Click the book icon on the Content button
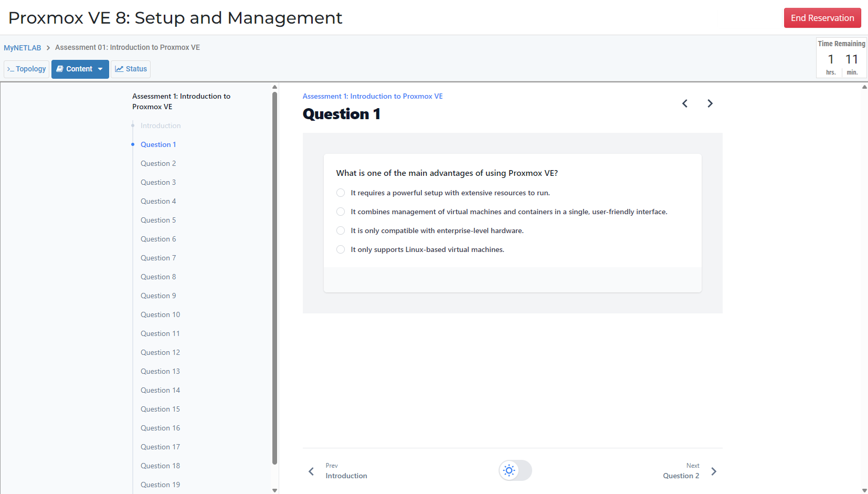 point(60,69)
